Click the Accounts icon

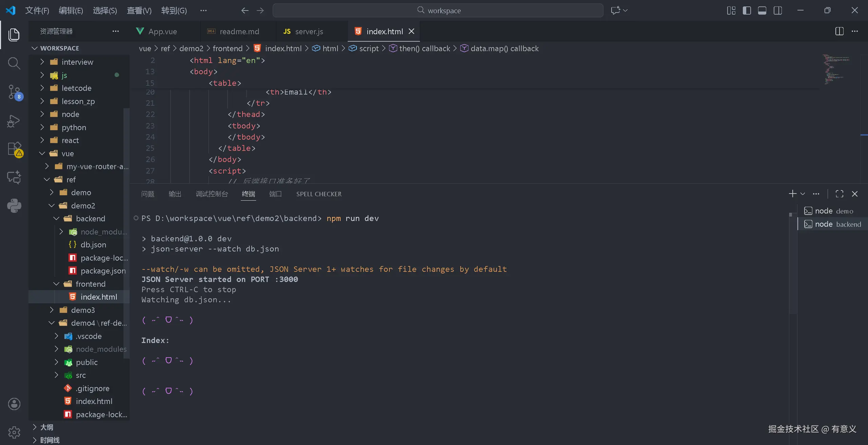pos(14,404)
